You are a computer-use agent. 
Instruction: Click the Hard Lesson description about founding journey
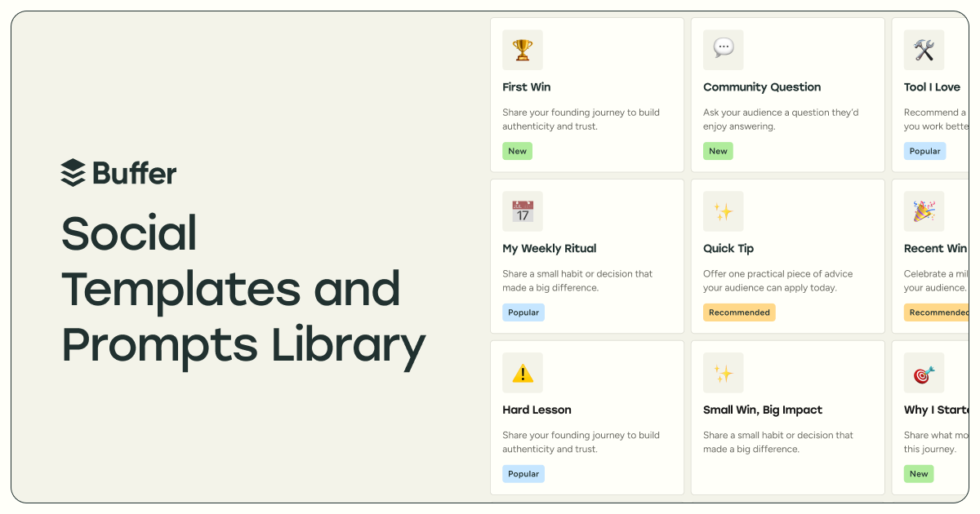[581, 442]
